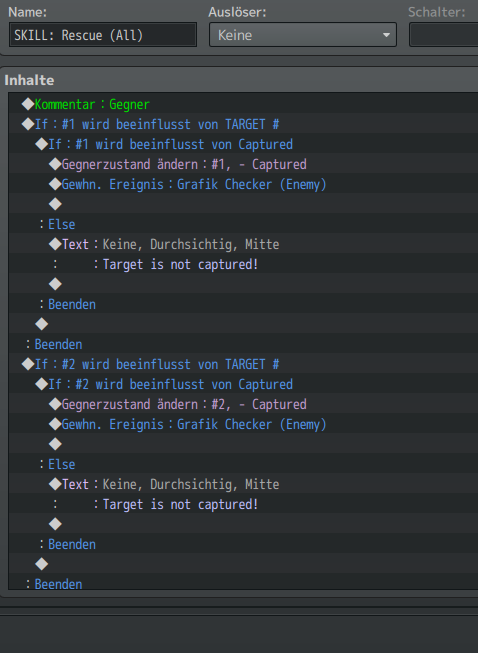Select first 'If: #1 wird beeinflusst von Captured' line
This screenshot has height=653, width=478.
point(243,144)
